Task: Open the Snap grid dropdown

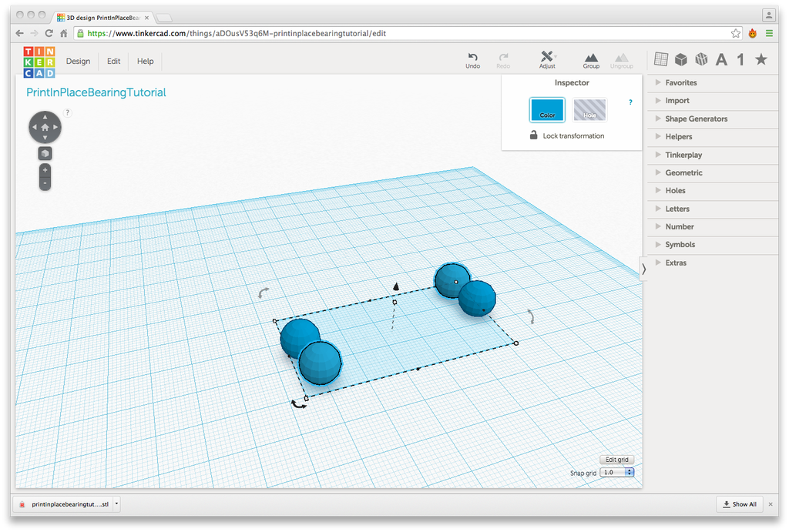Action: pos(617,472)
